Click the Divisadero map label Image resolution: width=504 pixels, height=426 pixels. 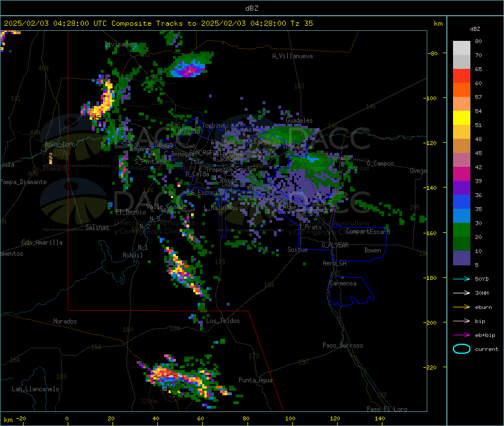coord(121,44)
